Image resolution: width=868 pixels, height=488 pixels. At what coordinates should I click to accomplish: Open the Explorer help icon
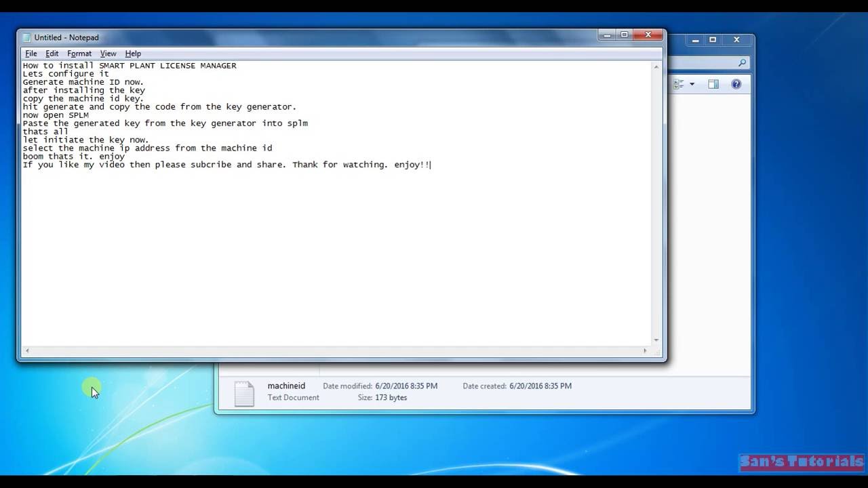click(736, 84)
